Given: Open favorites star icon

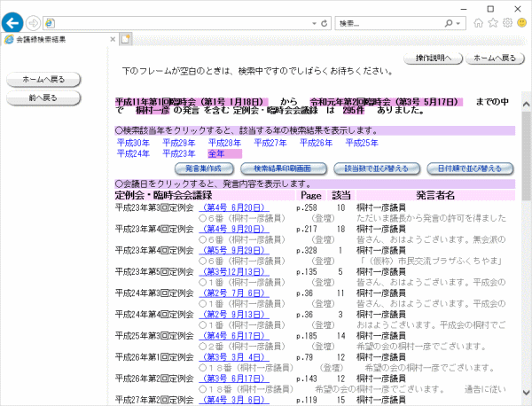Looking at the screenshot, I should coord(493,23).
